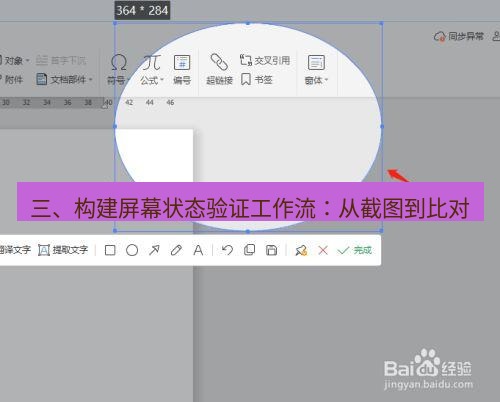The height and width of the screenshot is (402, 500).
Task: Select the pencil drawing tool
Action: [x=176, y=250]
